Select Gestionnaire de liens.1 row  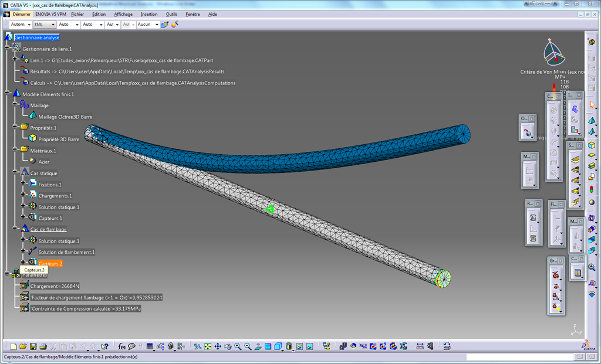pos(47,49)
